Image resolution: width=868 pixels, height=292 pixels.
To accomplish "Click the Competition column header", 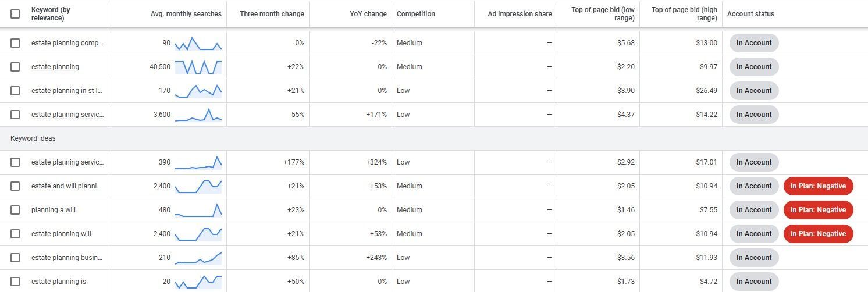I will (x=416, y=14).
